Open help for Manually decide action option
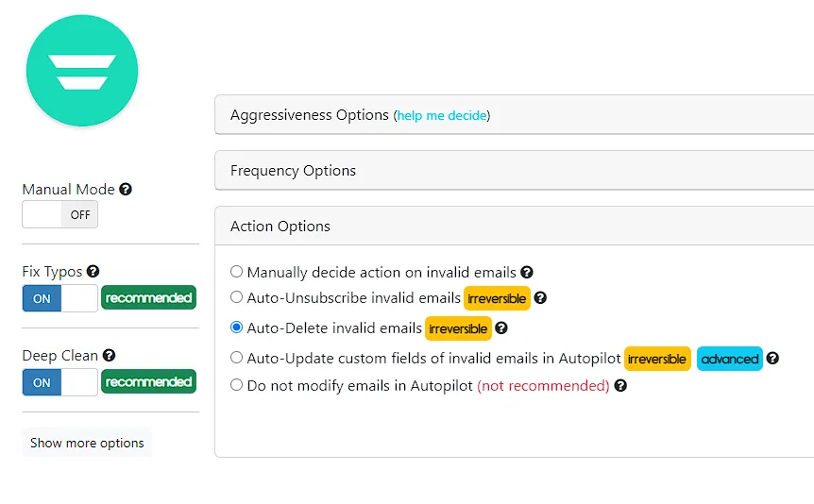814x504 pixels. tap(527, 272)
